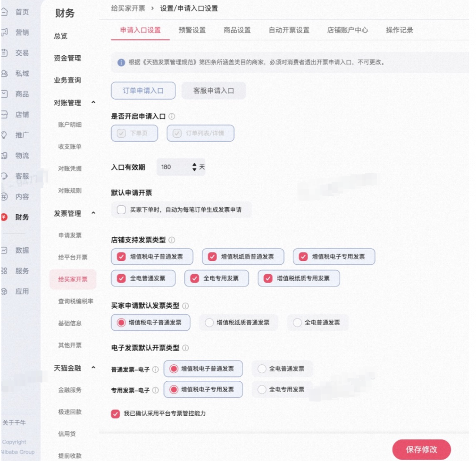Viewport: 476px width, 461px height.
Task: Open 申请发票 under 发票管理
Action: pyautogui.click(x=70, y=235)
